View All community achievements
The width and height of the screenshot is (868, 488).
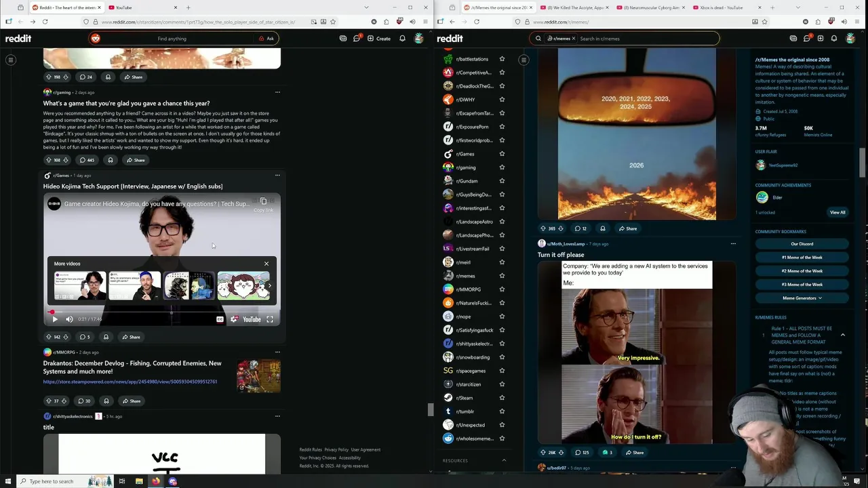[837, 213]
